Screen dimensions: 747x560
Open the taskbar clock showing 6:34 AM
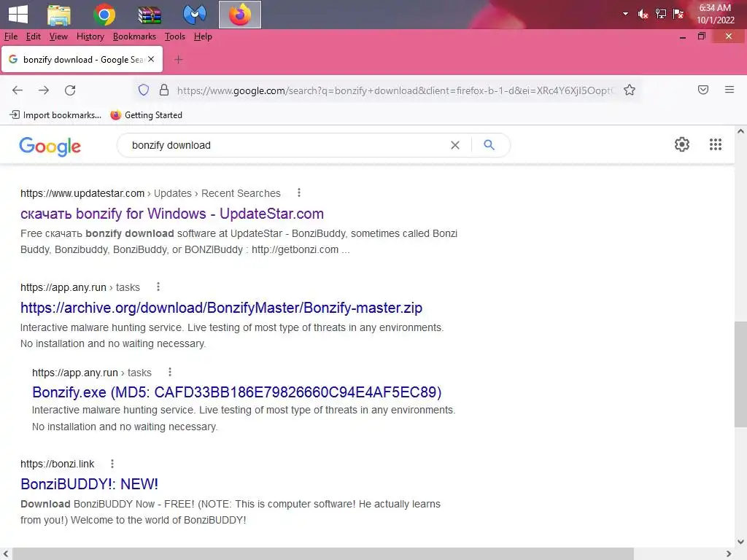715,15
